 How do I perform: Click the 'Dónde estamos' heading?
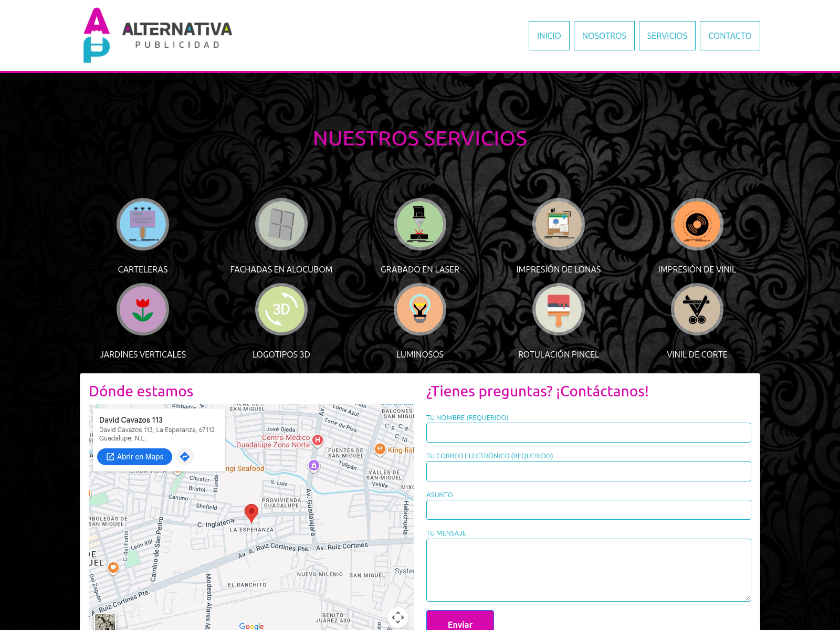[x=141, y=391]
